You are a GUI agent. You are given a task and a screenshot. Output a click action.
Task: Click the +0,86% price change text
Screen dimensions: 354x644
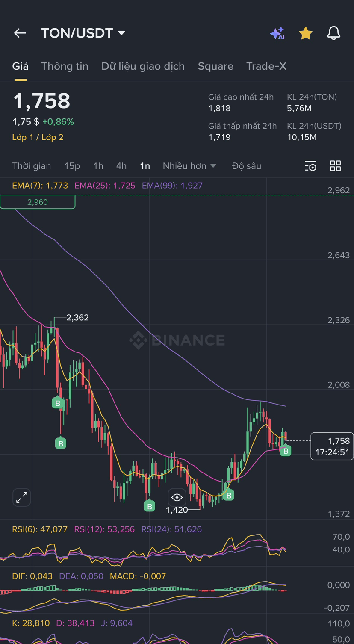click(x=58, y=122)
